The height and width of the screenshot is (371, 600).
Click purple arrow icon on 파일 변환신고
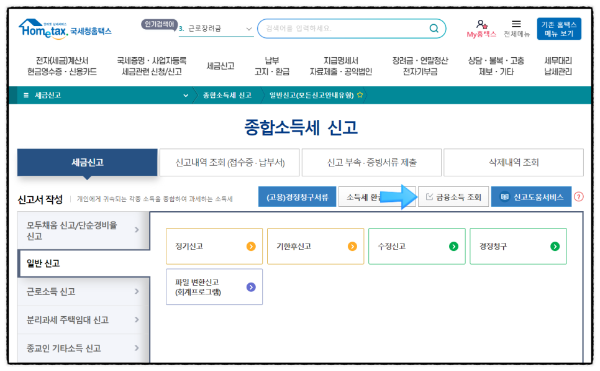[x=251, y=287]
